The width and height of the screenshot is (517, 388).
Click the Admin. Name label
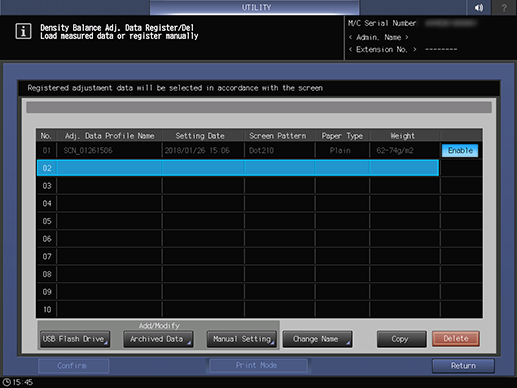(x=378, y=37)
